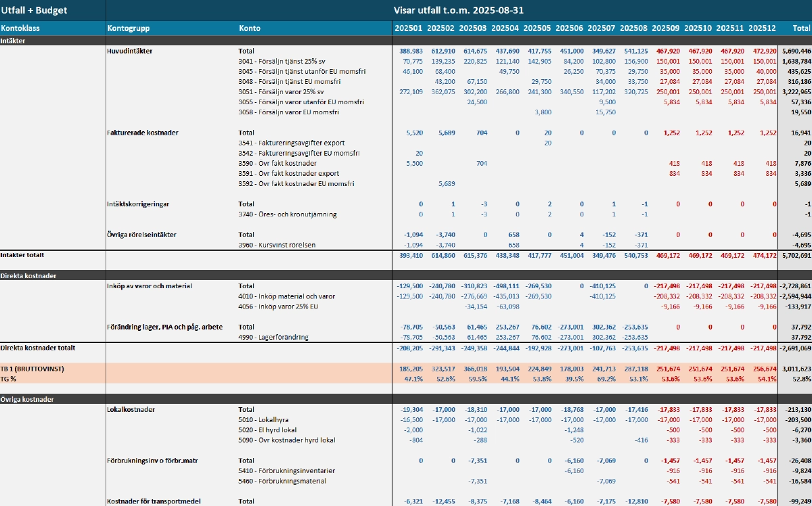
Task: Select the 202501 period column header
Action: (408, 28)
